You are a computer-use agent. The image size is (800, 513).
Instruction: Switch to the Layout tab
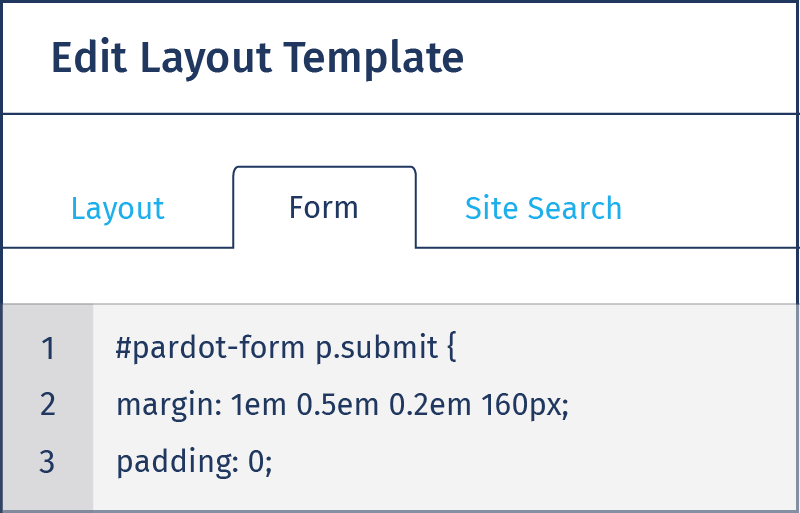point(117,209)
